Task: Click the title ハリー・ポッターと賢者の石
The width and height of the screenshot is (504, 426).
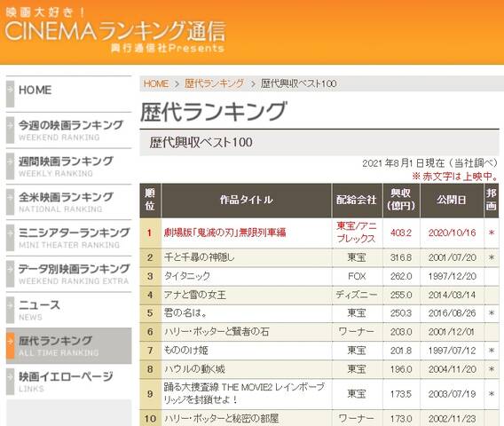Action: (217, 331)
